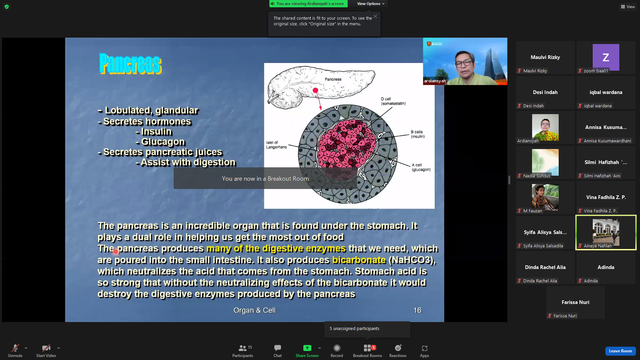Click the muted mic icon on M Fauzan
This screenshot has width=640, height=360.
click(x=519, y=211)
